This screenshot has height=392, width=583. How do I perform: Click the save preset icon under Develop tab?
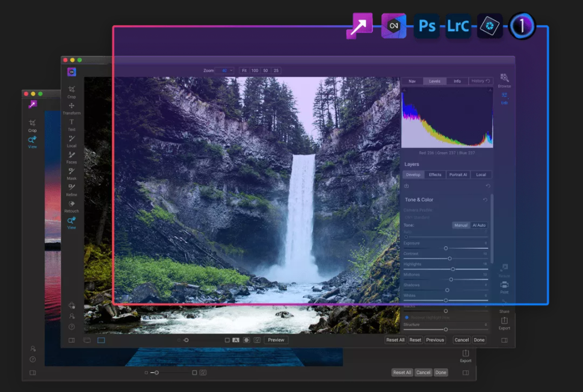pos(406,186)
